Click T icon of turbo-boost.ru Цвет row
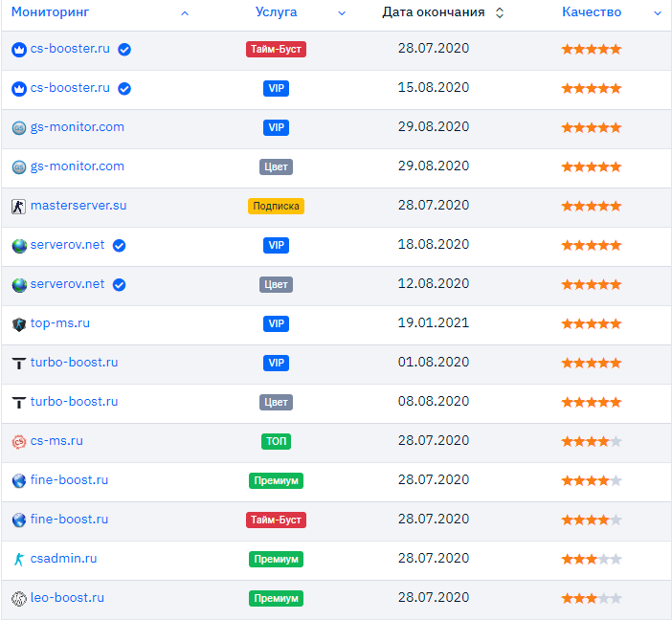Image resolution: width=672 pixels, height=620 pixels. (19, 403)
